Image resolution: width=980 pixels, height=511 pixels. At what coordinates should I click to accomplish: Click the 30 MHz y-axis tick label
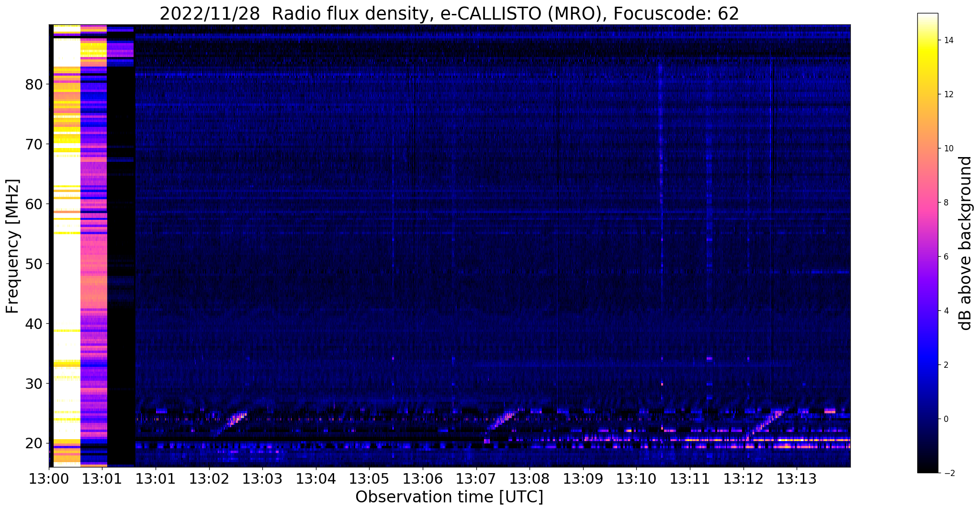[34, 384]
